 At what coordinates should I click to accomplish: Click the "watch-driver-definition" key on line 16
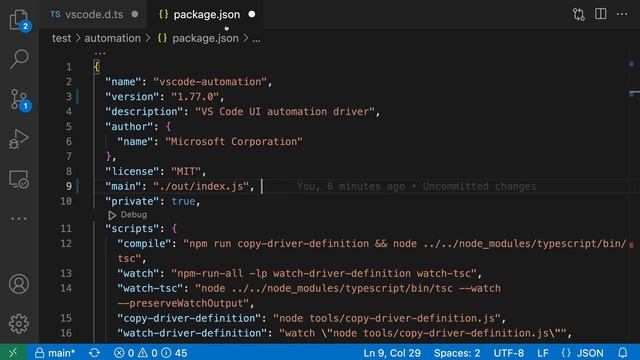192,333
